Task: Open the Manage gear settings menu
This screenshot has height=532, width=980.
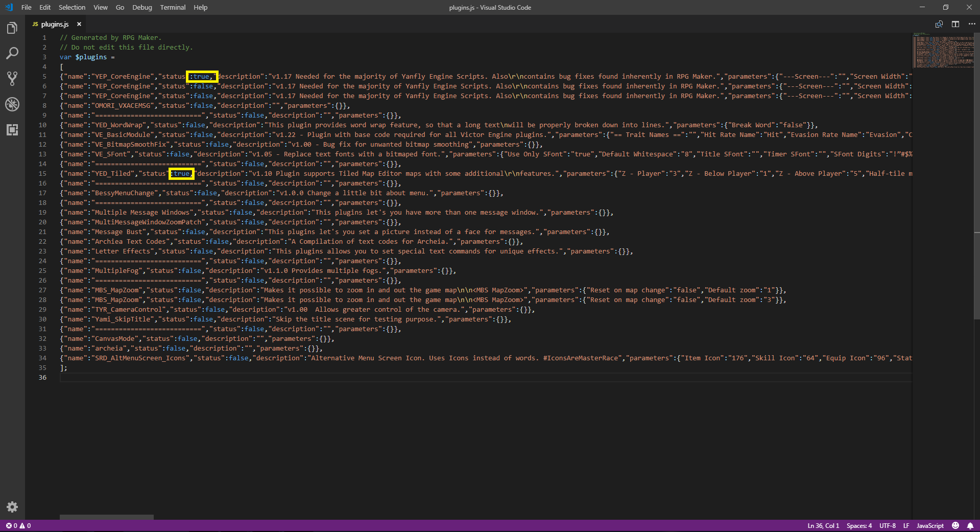Action: pos(12,507)
